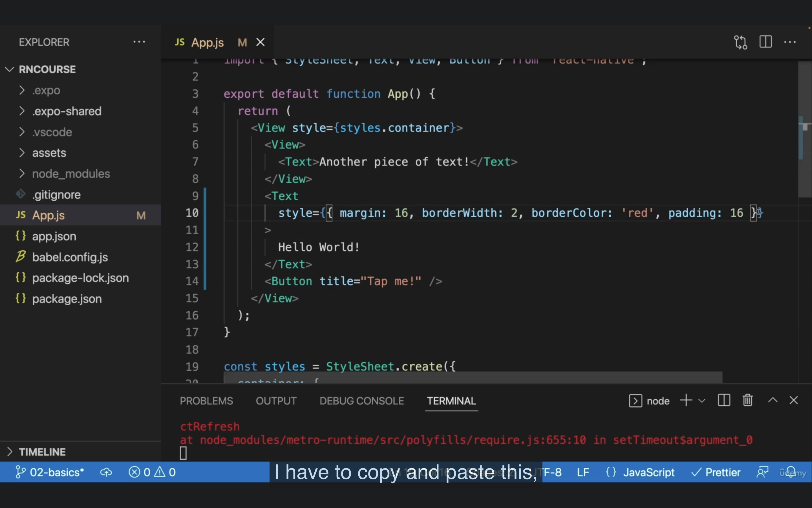Click 'StyleSheet.create' on line 19
This screenshot has width=812, height=508.
coord(385,367)
